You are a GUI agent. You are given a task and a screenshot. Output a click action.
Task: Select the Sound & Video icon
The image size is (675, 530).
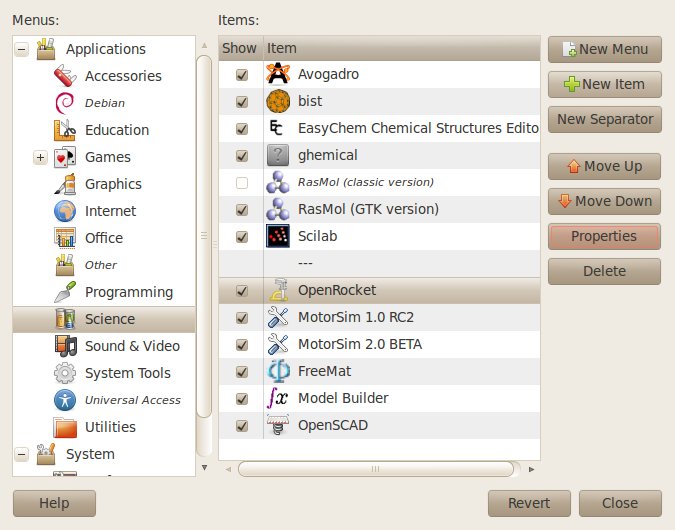65,346
